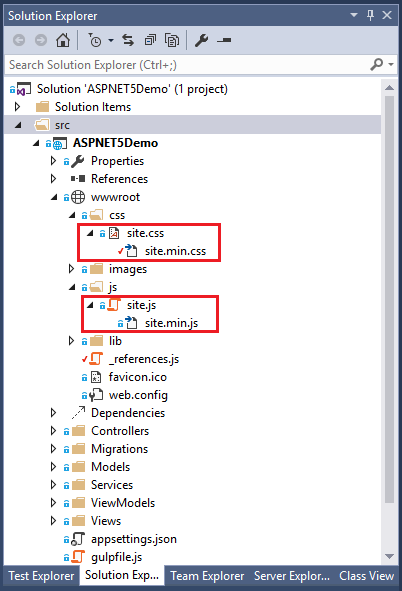402x591 pixels.
Task: Click the Collapse All icon
Action: (150, 40)
